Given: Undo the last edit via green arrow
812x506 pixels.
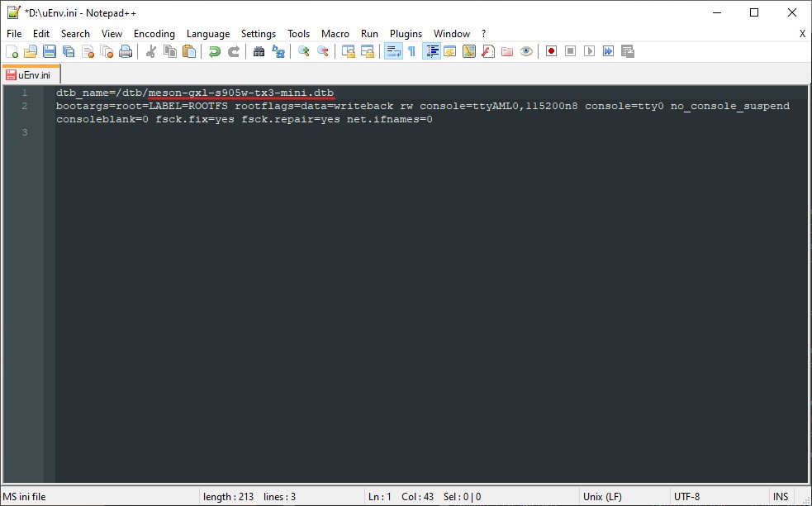Looking at the screenshot, I should tap(215, 51).
